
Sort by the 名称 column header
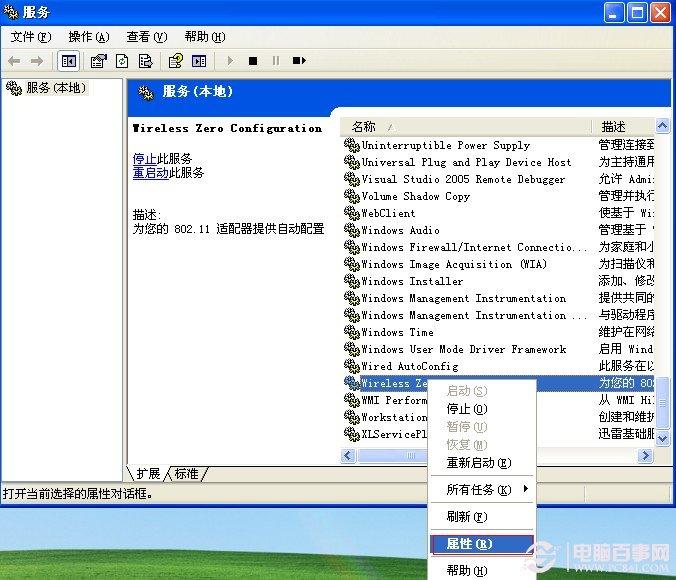[x=466, y=127]
